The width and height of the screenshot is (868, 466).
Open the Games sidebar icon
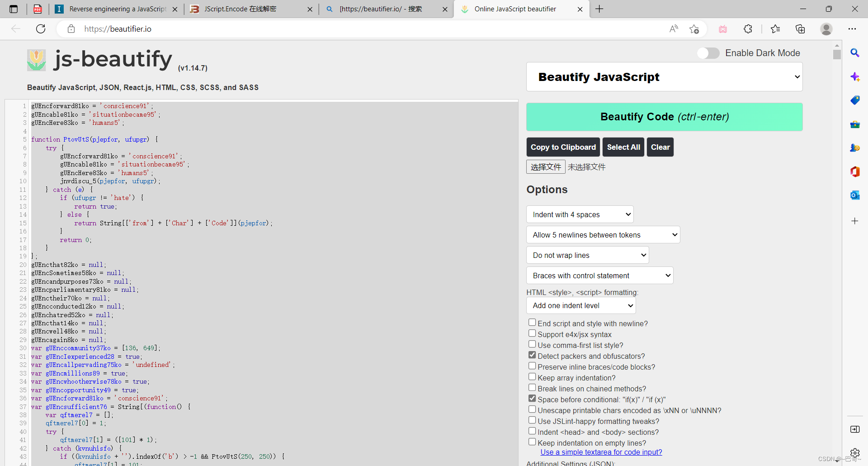point(855,148)
